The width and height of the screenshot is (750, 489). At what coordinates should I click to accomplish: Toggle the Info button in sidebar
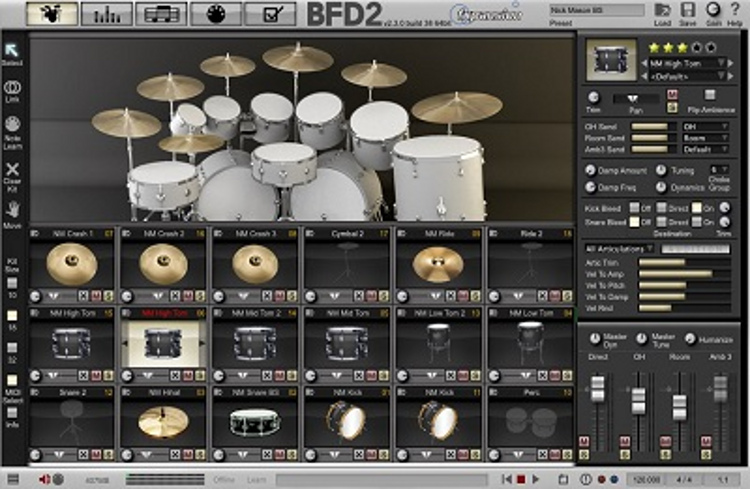click(12, 412)
